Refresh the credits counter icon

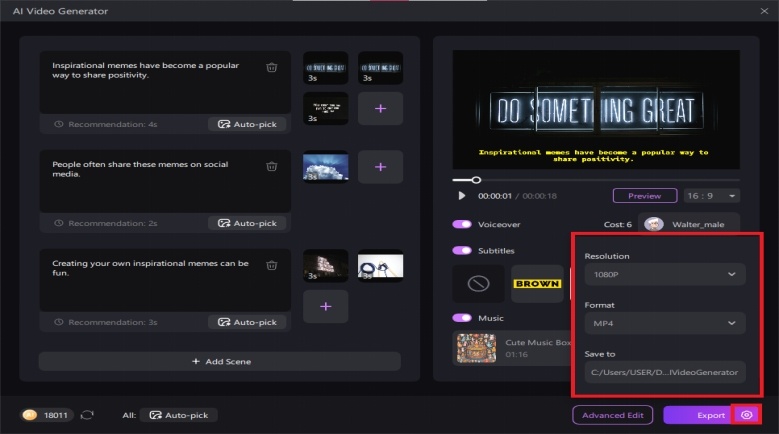[x=87, y=414]
